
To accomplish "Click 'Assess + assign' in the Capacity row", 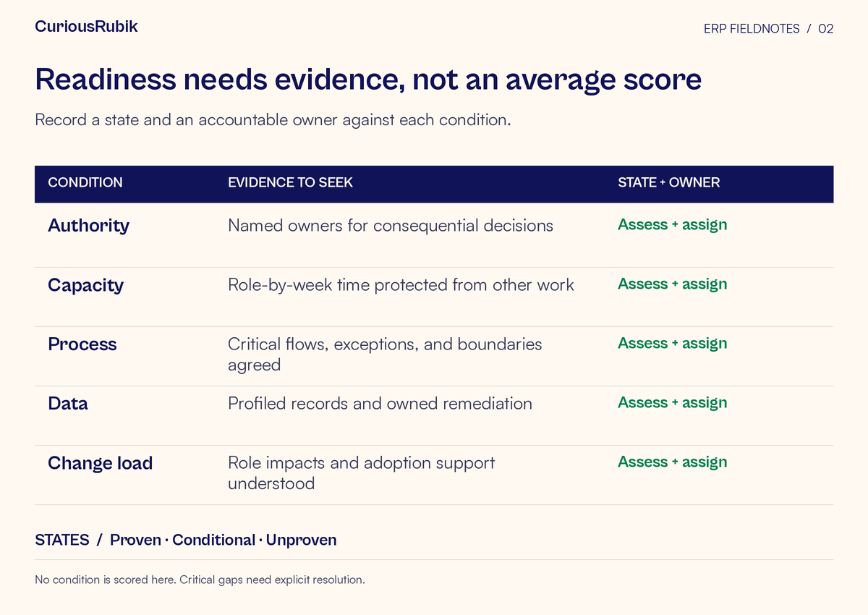I will tap(672, 284).
